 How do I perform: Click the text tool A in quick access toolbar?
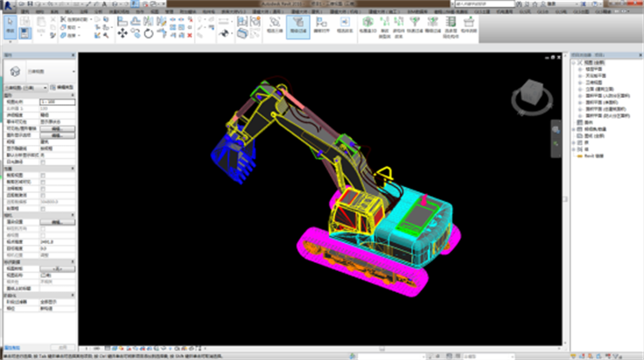pyautogui.click(x=104, y=4)
